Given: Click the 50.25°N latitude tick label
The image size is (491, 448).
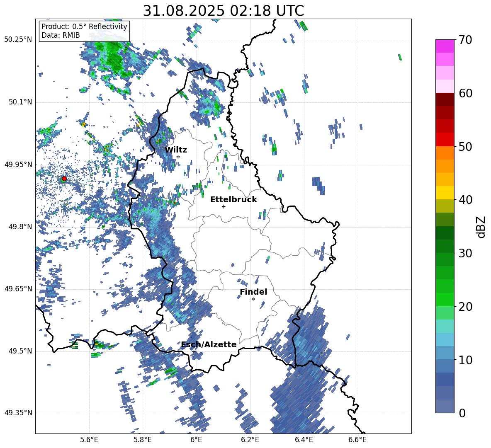Looking at the screenshot, I should click(x=18, y=40).
